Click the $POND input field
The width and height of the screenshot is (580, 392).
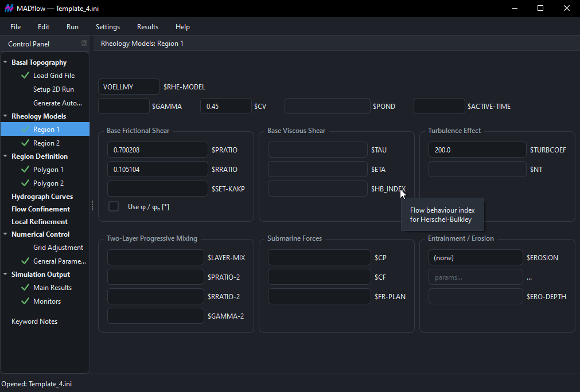[328, 106]
